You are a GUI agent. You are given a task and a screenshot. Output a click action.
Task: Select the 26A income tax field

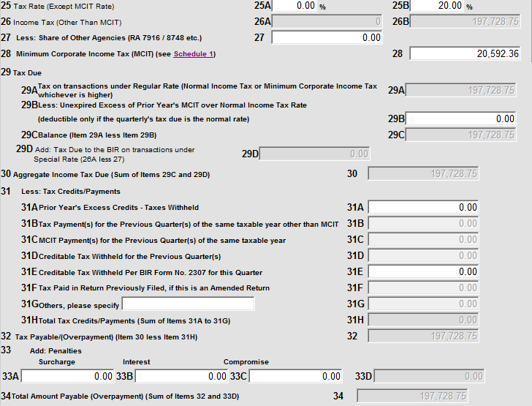click(x=327, y=21)
